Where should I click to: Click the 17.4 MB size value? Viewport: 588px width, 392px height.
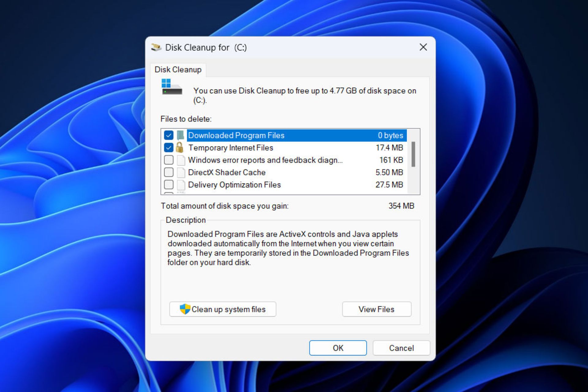click(389, 148)
